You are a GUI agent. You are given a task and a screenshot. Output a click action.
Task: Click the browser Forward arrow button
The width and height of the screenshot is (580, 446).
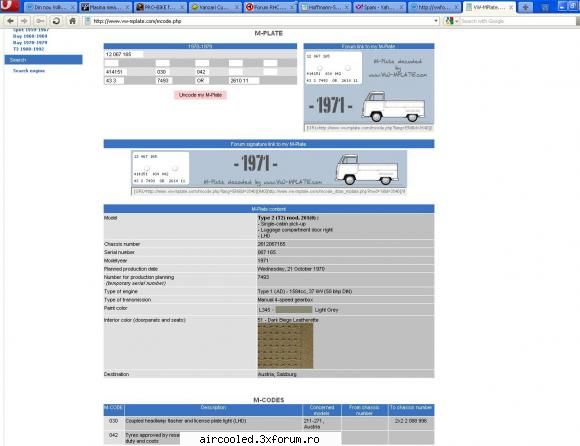(24, 21)
